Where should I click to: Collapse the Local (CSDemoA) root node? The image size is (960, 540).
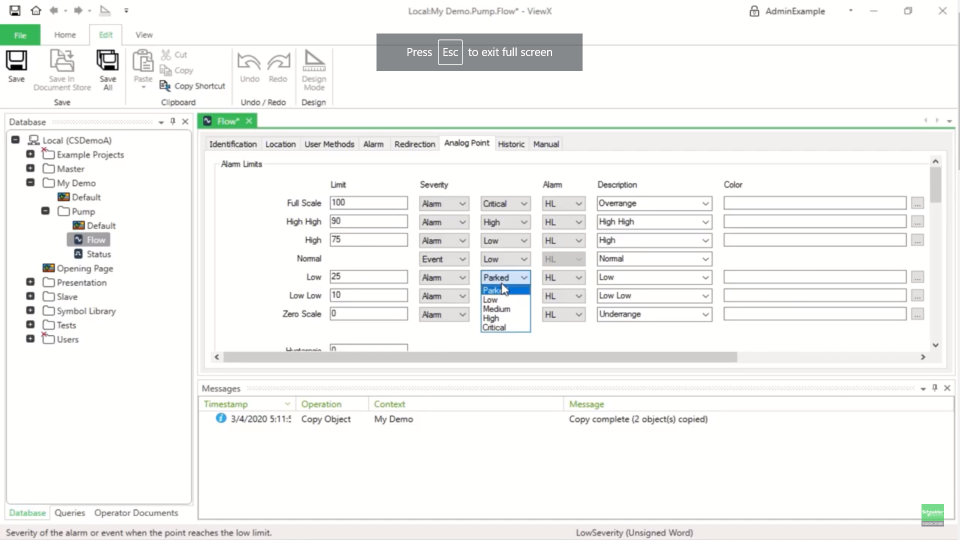coord(15,140)
